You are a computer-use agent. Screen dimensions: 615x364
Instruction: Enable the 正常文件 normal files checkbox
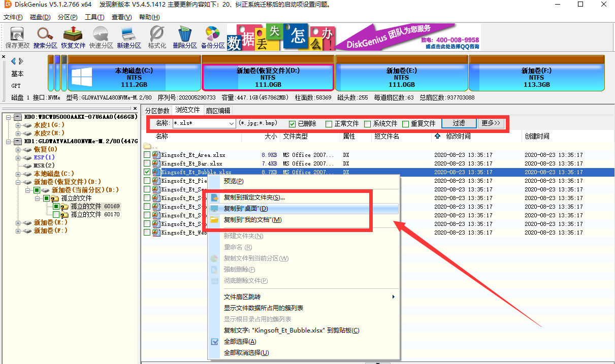pos(329,124)
